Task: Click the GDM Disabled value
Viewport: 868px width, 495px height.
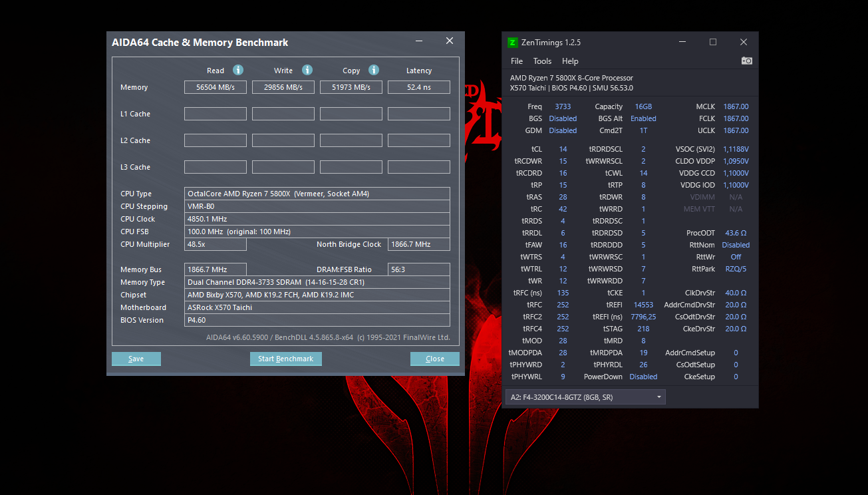Action: click(x=563, y=130)
